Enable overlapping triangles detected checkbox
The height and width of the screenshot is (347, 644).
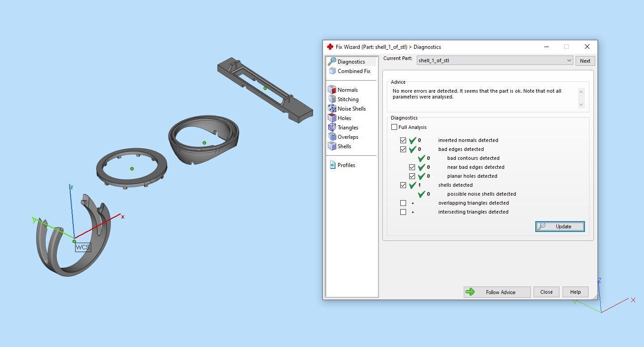tap(403, 203)
